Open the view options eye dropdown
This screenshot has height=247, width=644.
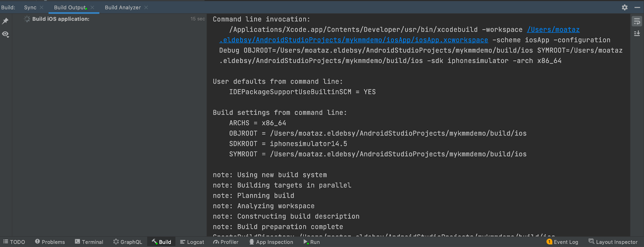point(6,35)
